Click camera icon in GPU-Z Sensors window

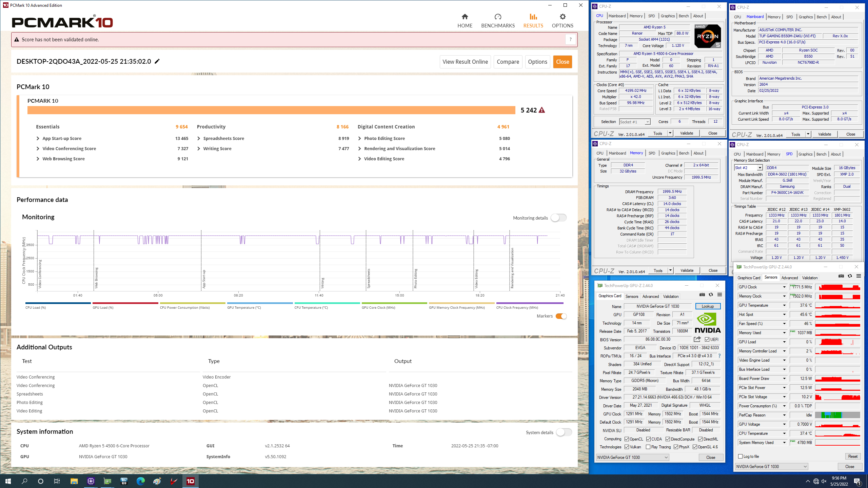[x=841, y=276]
